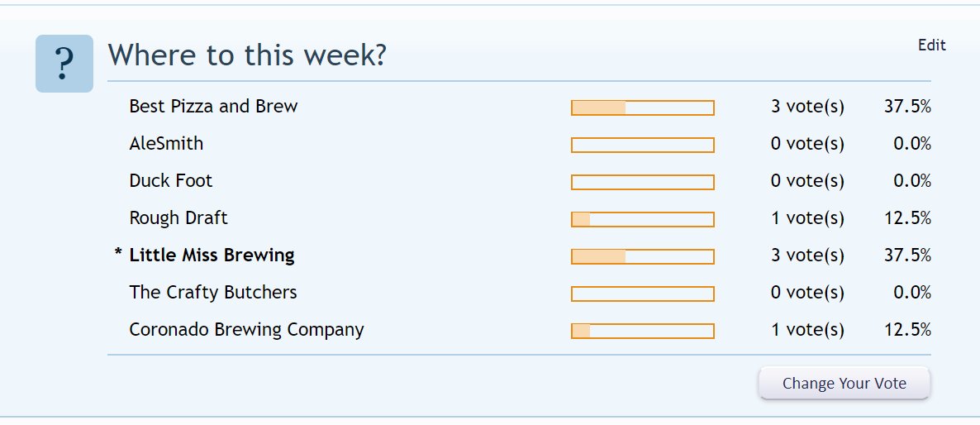The width and height of the screenshot is (980, 425).
Task: Click the asterisk beside Little Miss Brewing
Action: click(x=119, y=253)
